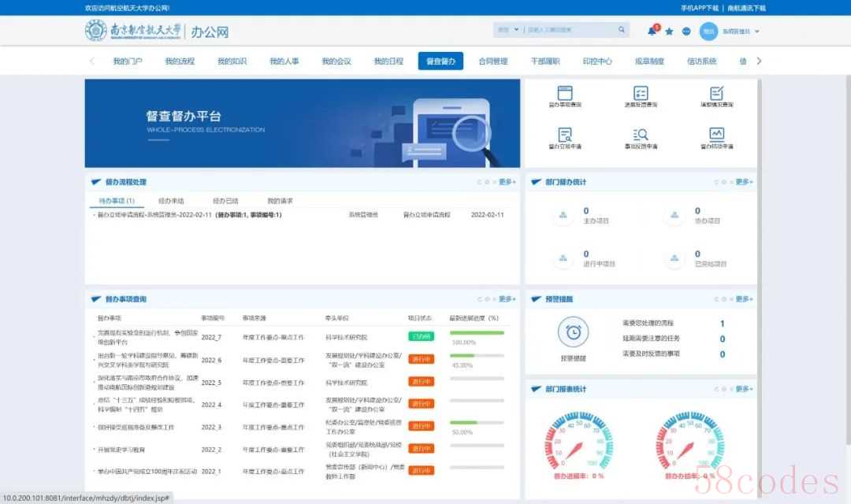Click the university logo emblem
This screenshot has width=851, height=504.
click(96, 31)
